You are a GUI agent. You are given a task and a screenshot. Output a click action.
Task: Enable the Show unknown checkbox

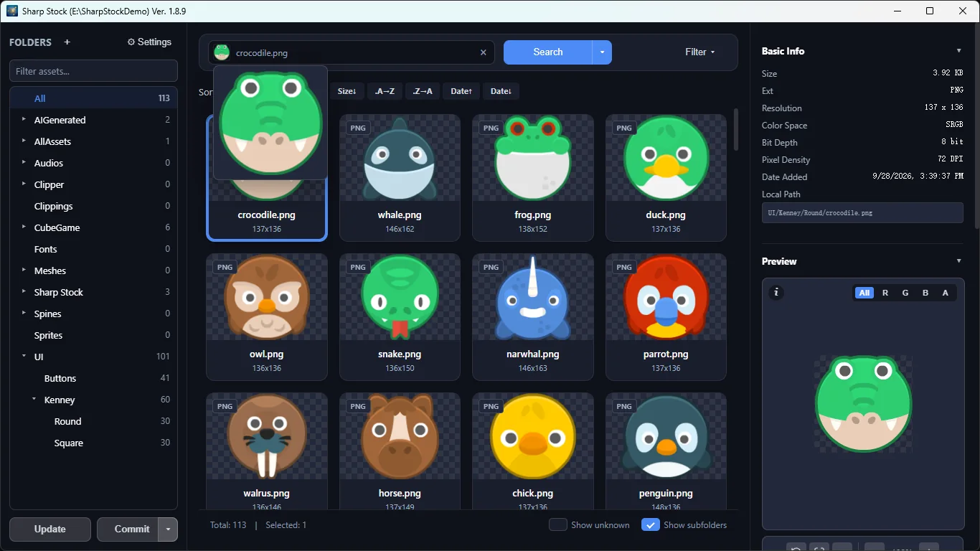[x=558, y=525]
